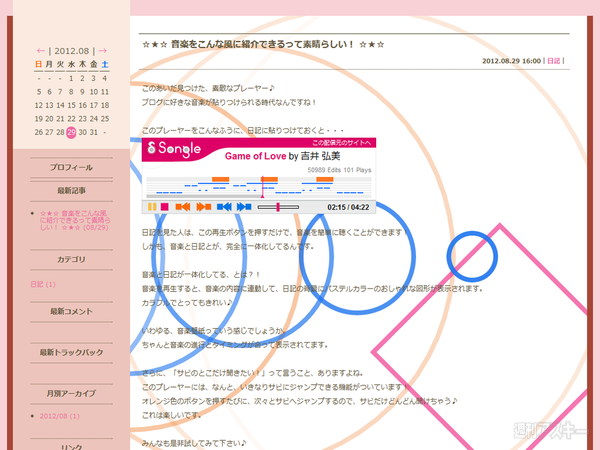Stop playback with the pink square button

click(x=165, y=207)
